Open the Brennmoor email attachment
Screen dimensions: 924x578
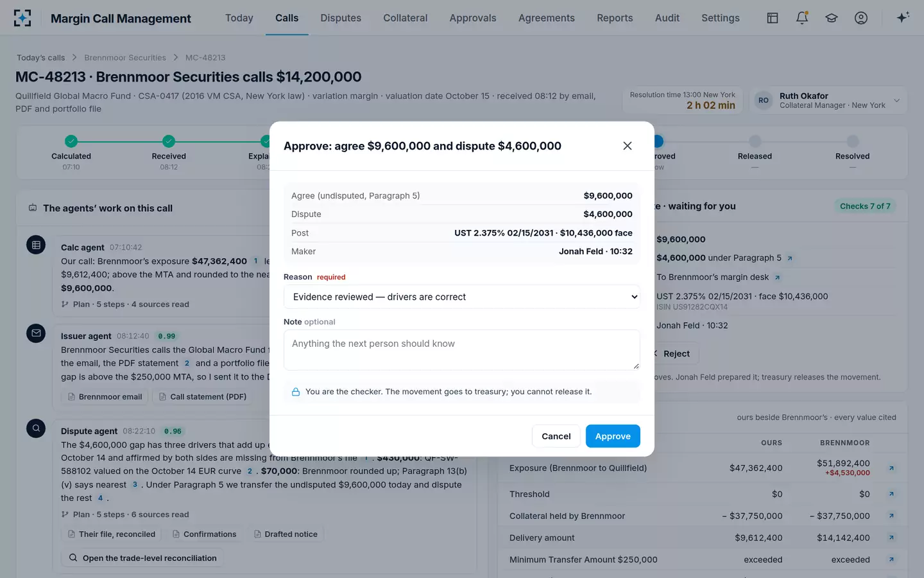click(x=105, y=397)
